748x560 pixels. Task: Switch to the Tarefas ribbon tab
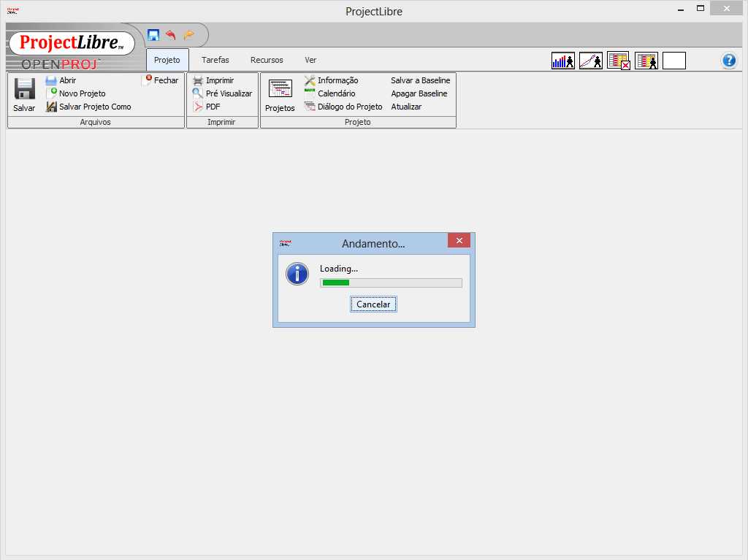coord(215,60)
